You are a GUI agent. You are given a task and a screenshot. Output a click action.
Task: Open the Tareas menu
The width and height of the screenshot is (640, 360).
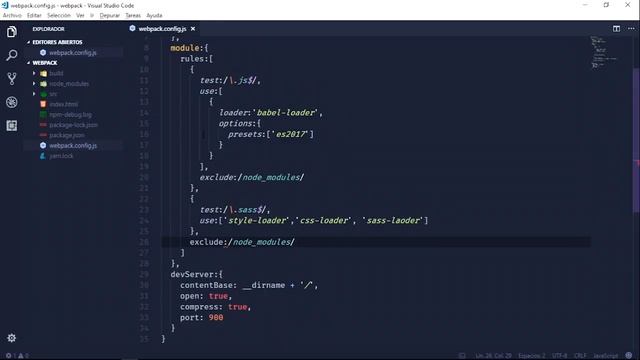point(133,16)
